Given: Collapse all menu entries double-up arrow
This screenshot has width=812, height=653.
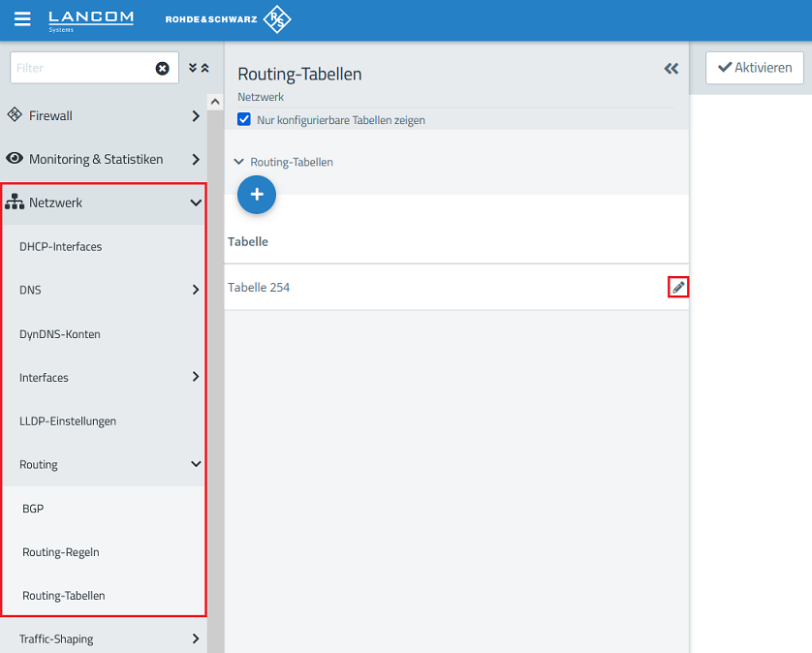Looking at the screenshot, I should coord(204,68).
